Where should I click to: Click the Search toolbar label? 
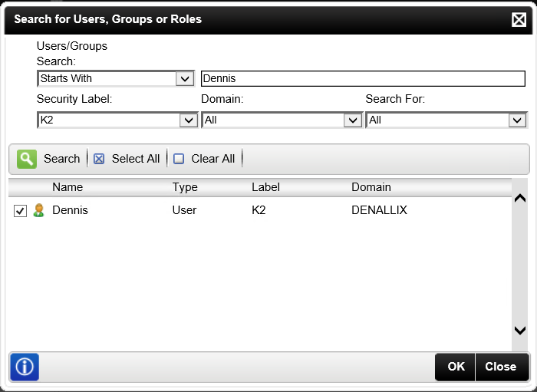(61, 159)
